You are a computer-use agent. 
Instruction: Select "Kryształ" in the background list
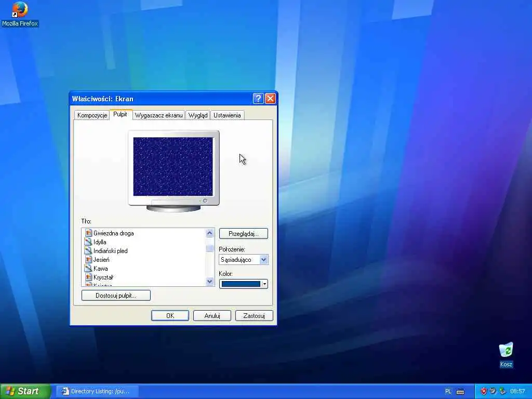[103, 277]
